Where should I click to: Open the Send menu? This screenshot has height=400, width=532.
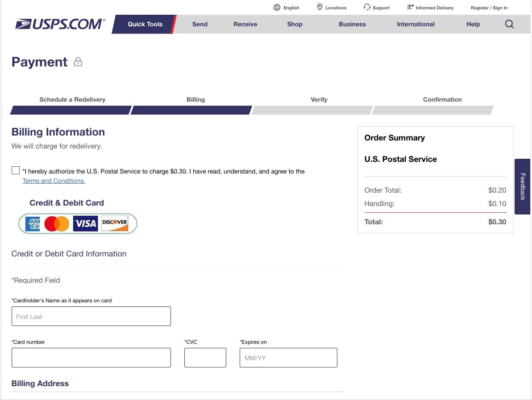(x=199, y=24)
